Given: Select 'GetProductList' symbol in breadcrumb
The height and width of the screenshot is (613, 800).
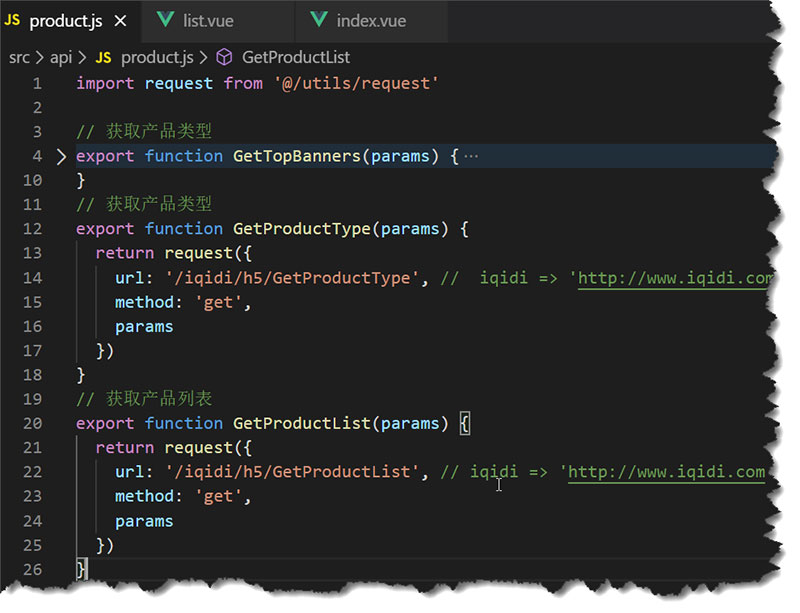Looking at the screenshot, I should [296, 57].
